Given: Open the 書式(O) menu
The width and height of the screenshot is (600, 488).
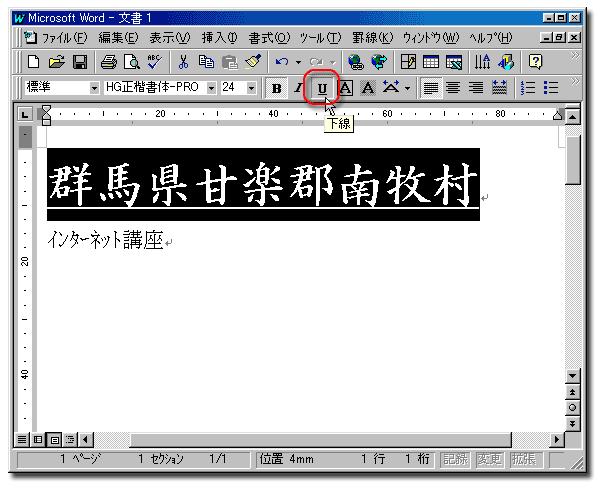Looking at the screenshot, I should [269, 38].
